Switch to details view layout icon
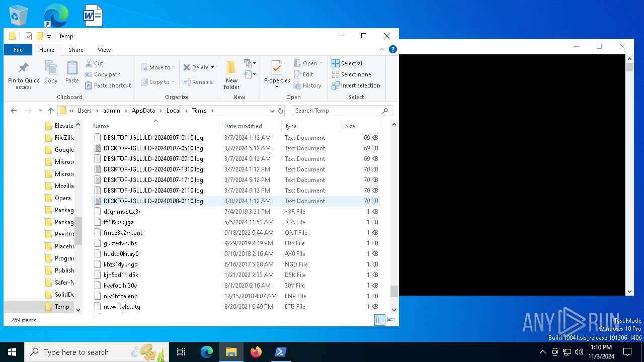Screen dimensions: 644x362 click(x=380, y=320)
